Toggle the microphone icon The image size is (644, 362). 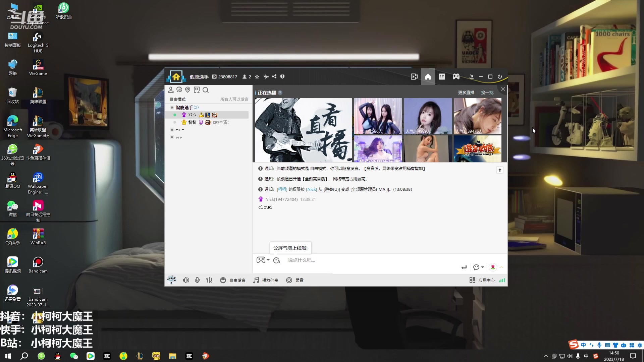tap(197, 280)
